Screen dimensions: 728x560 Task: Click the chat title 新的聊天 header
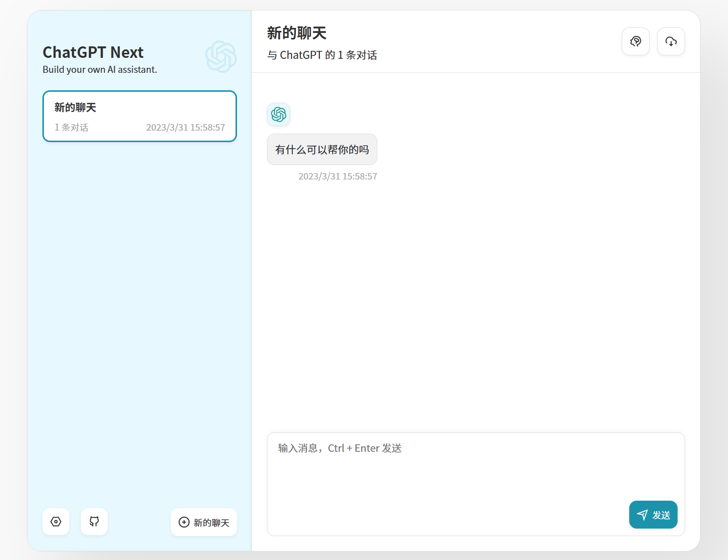point(296,32)
